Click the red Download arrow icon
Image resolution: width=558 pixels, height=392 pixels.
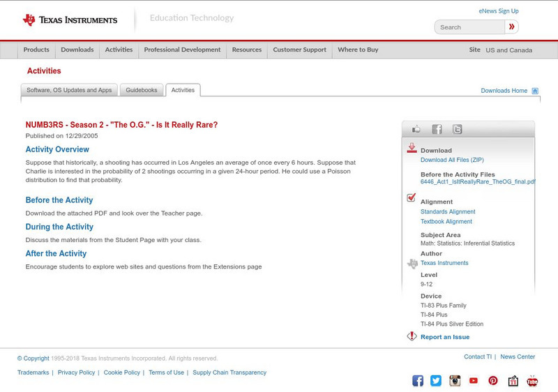pyautogui.click(x=412, y=148)
